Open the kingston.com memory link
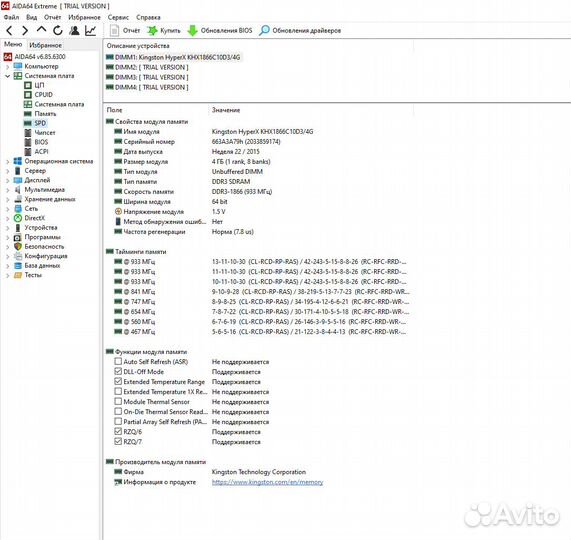 click(x=267, y=482)
